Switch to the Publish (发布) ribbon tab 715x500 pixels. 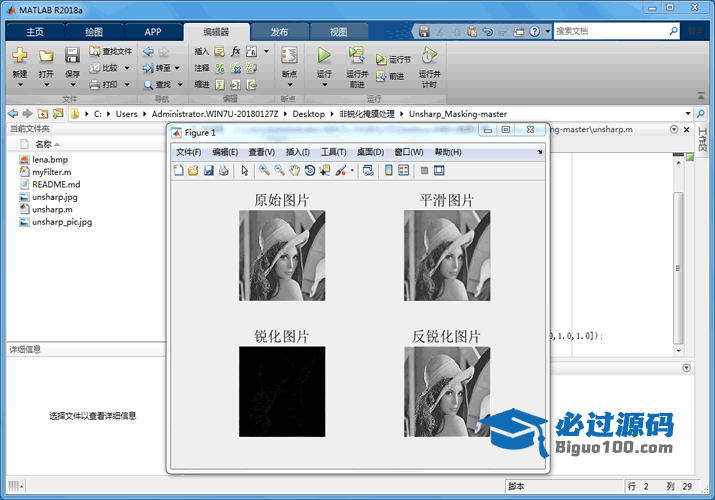279,32
